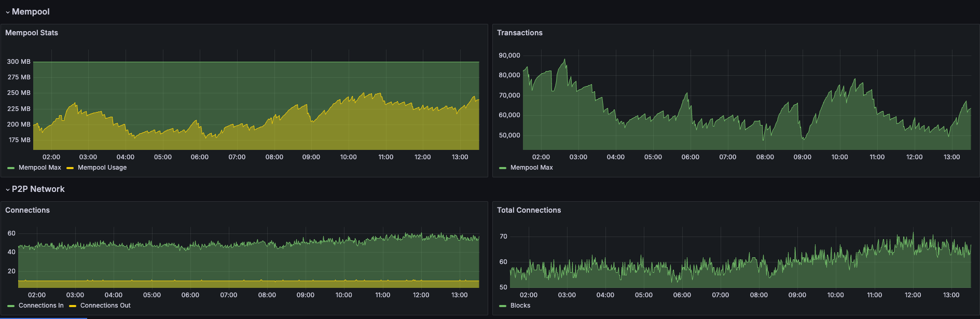The image size is (980, 319).
Task: Click green color swatch beside Mempool Max in Mempool Stats
Action: pyautogui.click(x=11, y=168)
